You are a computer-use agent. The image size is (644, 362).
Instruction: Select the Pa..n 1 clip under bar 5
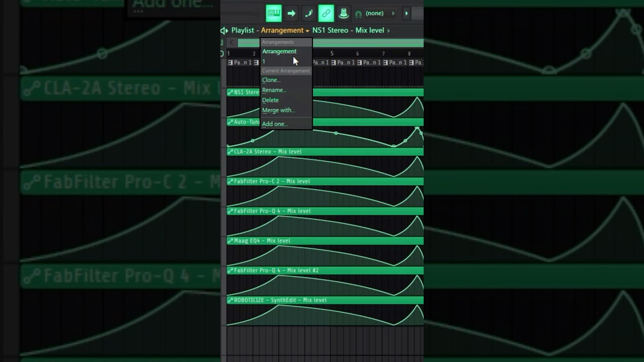tap(343, 63)
